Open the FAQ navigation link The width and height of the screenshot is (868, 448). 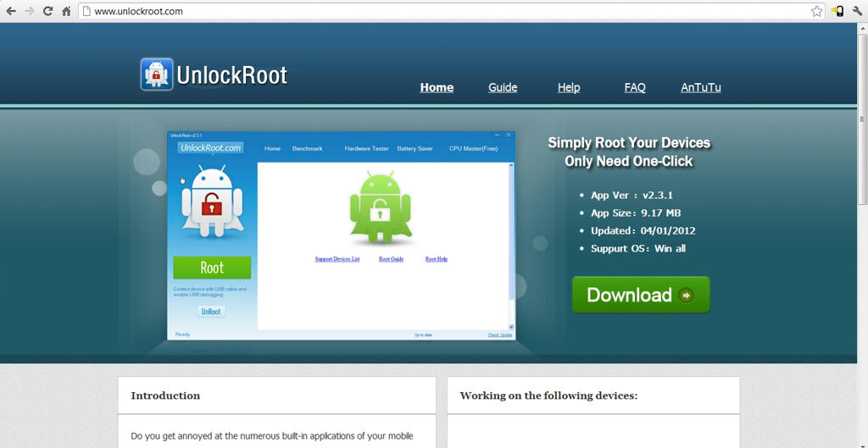click(635, 87)
